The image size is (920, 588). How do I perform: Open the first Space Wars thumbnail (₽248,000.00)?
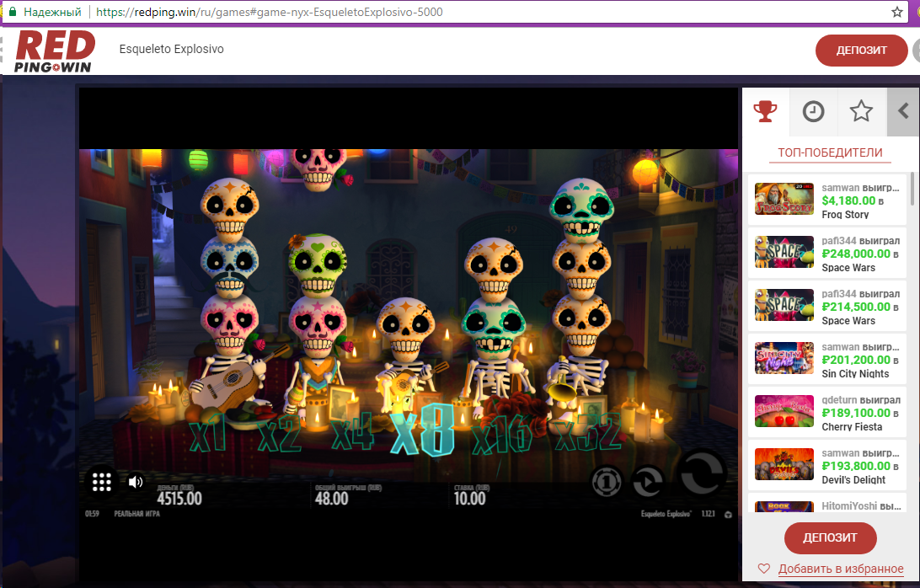[784, 252]
